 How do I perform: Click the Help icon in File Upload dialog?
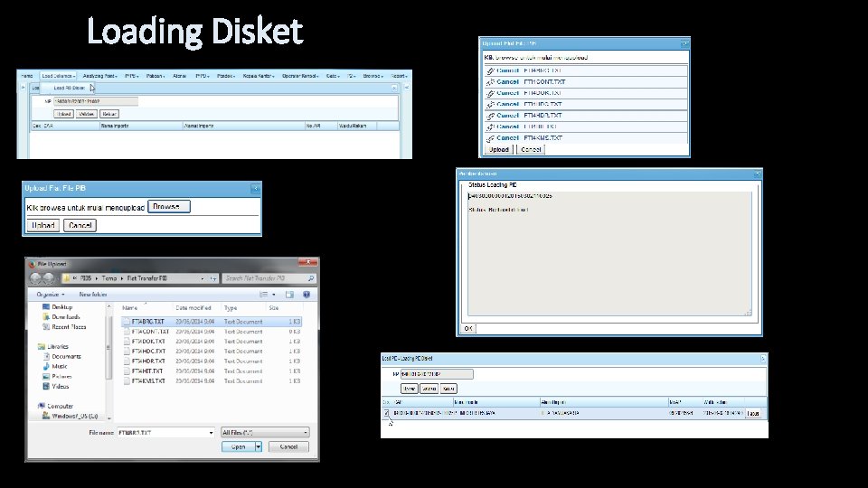coord(307,295)
